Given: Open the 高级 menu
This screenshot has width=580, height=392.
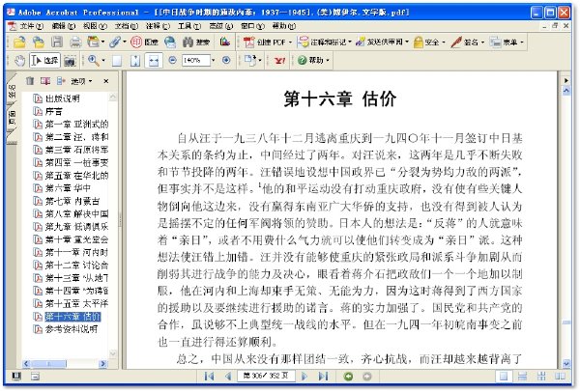Looking at the screenshot, I should click(220, 26).
